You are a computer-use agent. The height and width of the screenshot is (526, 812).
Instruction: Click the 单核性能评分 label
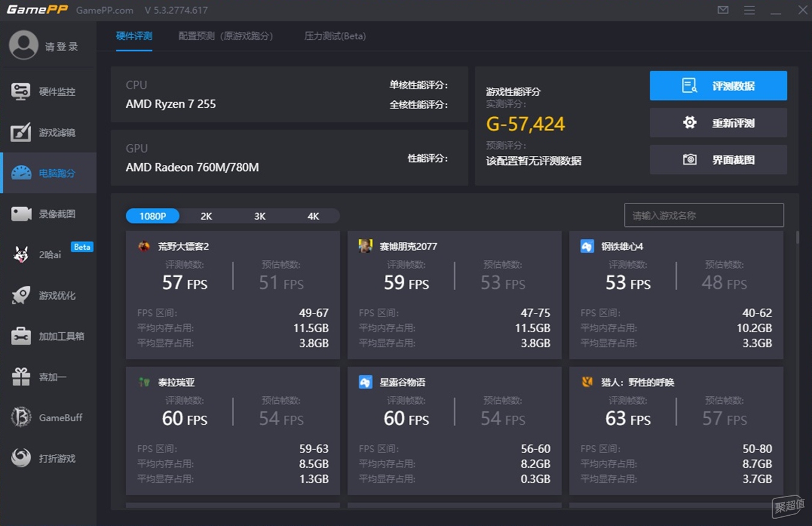click(419, 85)
